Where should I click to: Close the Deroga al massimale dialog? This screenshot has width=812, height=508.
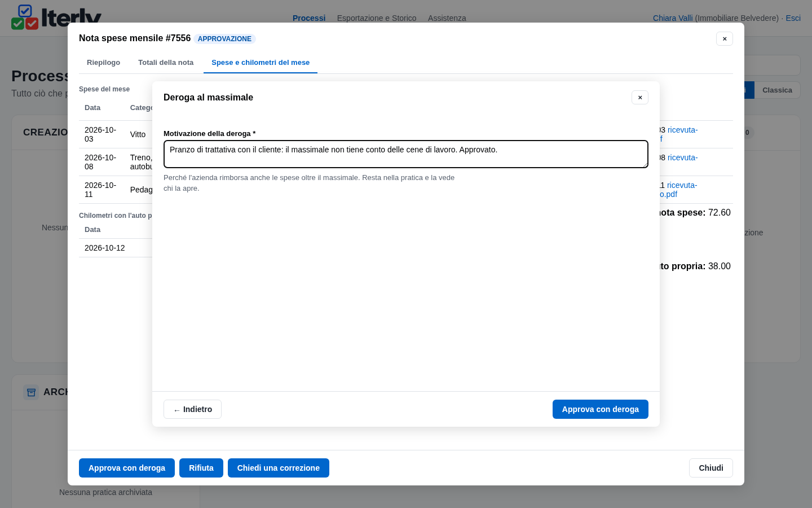click(x=640, y=98)
